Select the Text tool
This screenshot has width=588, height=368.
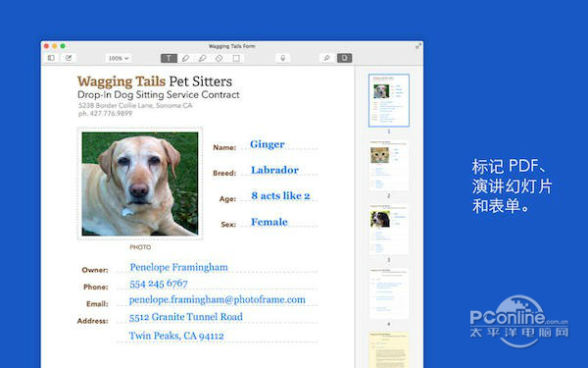coord(169,58)
